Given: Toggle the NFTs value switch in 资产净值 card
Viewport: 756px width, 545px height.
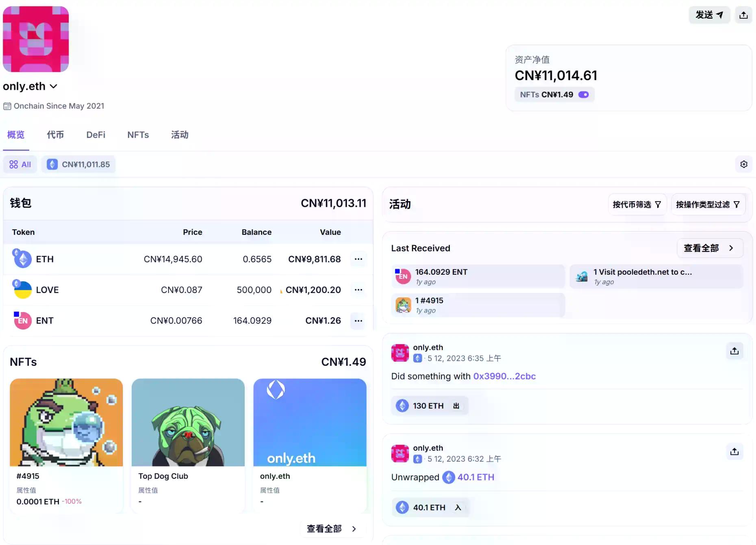Looking at the screenshot, I should 584,94.
